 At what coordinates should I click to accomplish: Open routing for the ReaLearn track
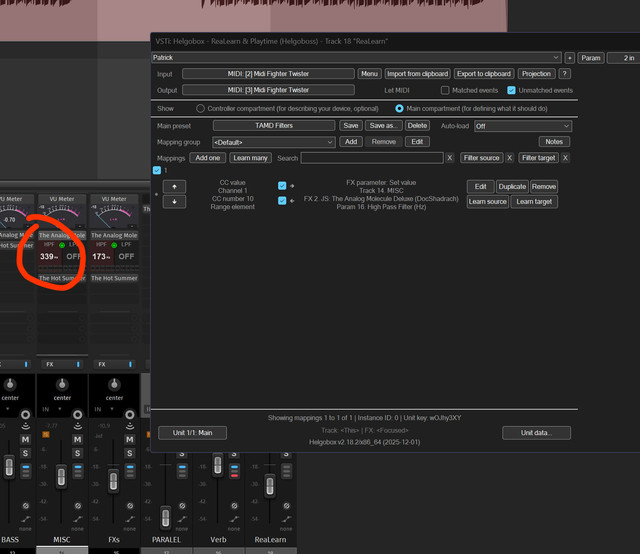[x=287, y=471]
